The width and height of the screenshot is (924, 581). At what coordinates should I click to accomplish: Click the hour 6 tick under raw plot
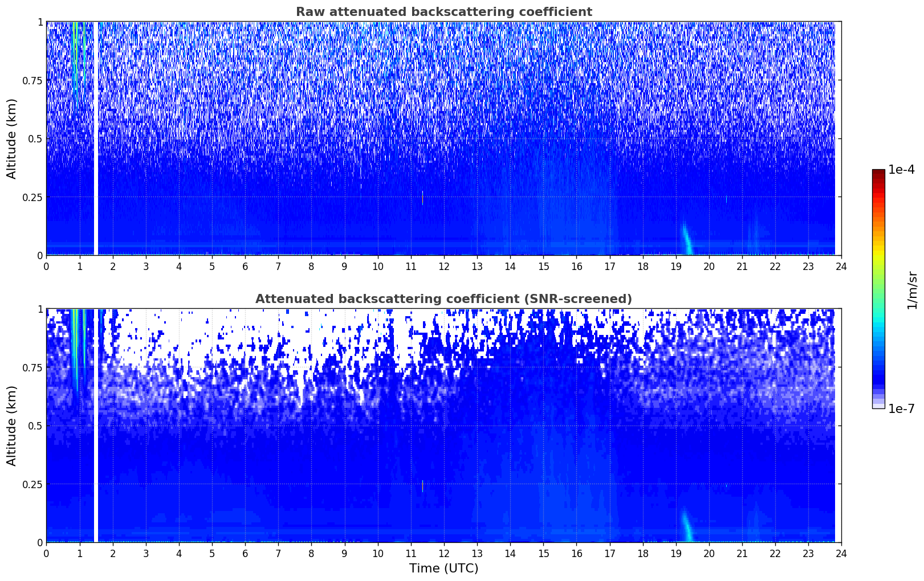coord(245,266)
